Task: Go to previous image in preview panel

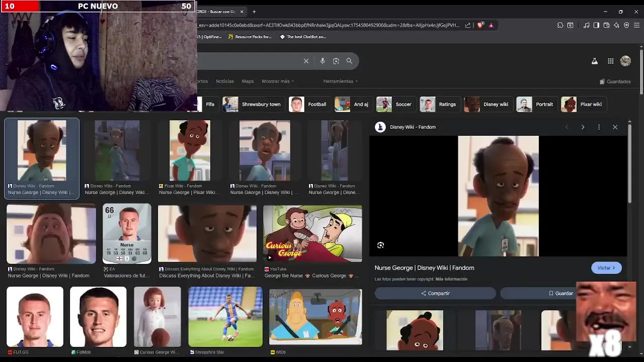Action: [567, 127]
